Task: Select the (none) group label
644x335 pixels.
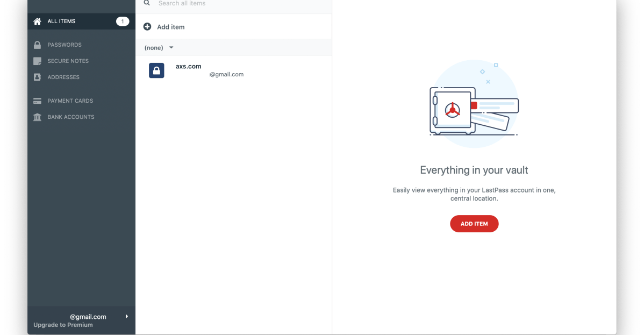Action: [154, 48]
